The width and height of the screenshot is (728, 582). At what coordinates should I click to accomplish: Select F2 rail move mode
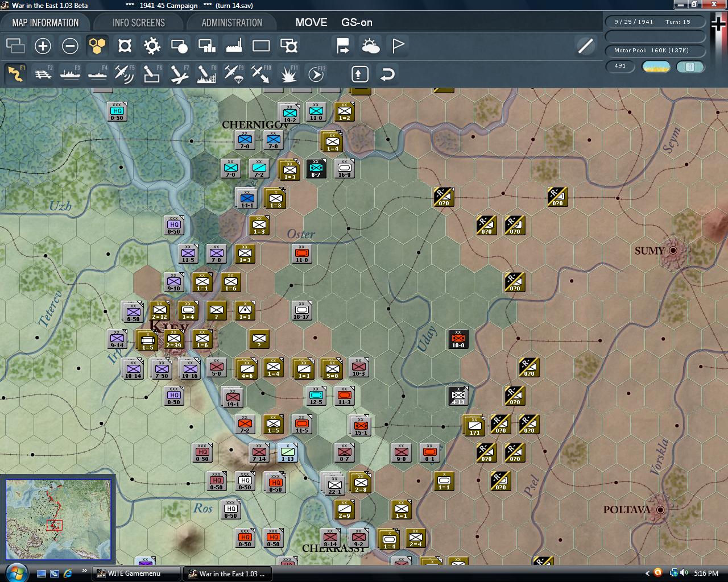coord(43,74)
